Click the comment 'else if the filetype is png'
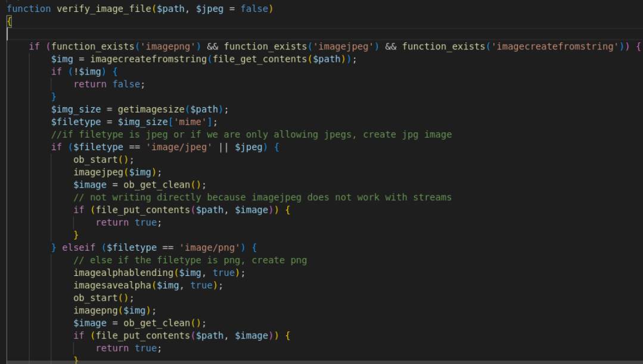This screenshot has width=643, height=364. coord(190,260)
